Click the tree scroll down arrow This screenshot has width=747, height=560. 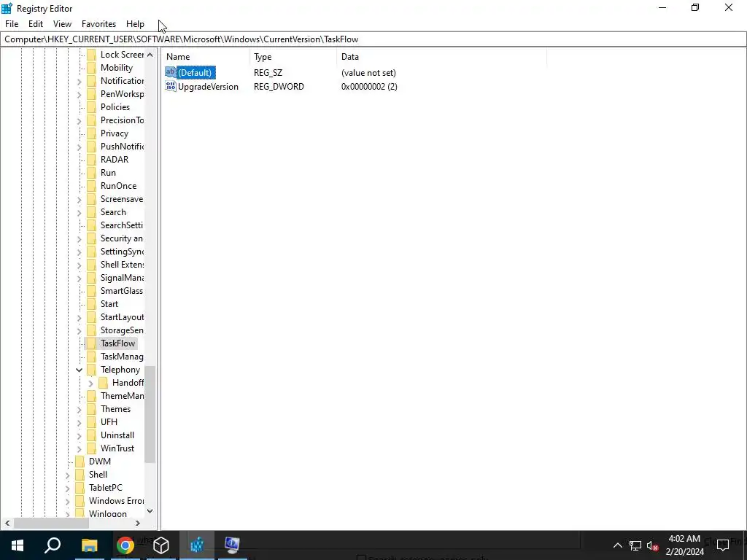point(150,511)
